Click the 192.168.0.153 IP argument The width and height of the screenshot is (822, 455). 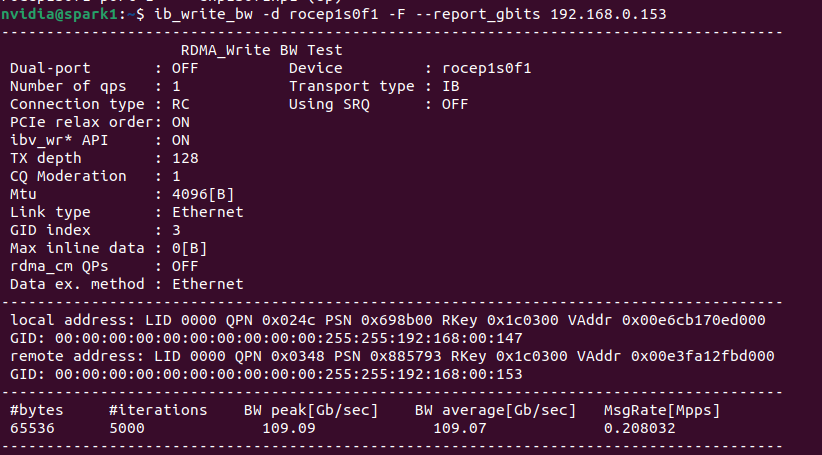tap(608, 14)
